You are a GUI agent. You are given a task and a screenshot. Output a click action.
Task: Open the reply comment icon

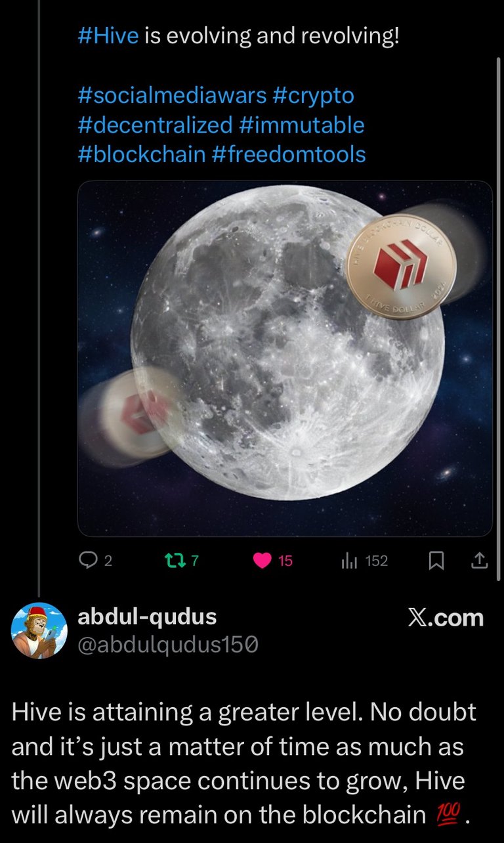tap(87, 560)
